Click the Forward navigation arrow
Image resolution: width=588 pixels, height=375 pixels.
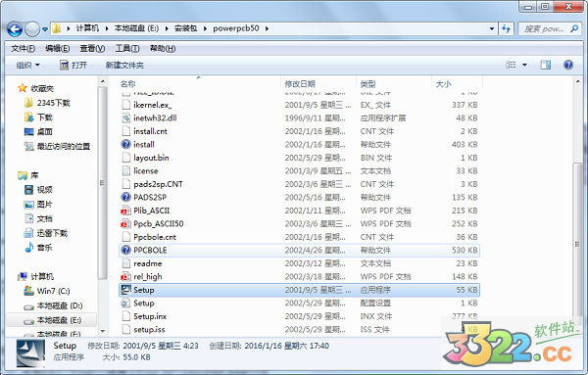pos(32,28)
